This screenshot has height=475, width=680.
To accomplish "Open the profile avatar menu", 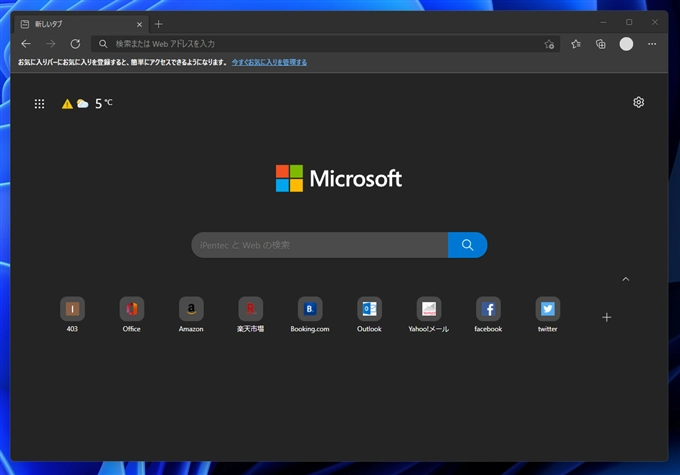I will tap(626, 44).
